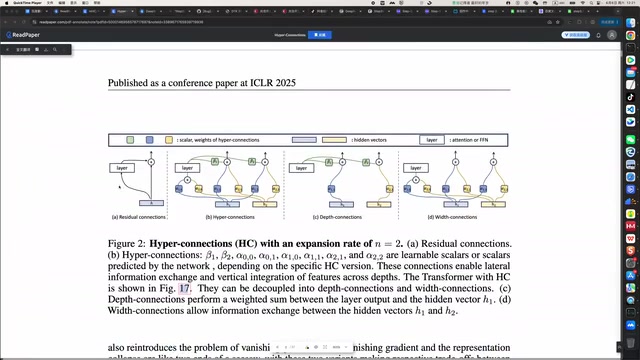This screenshot has height=360, width=640.
Task: Click the rounded pill button left of the bell
Action: (x=576, y=35)
